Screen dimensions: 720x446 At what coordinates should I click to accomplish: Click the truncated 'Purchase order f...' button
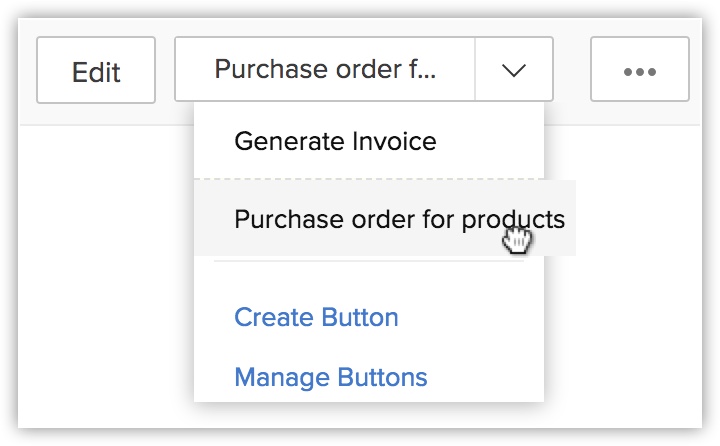pos(325,70)
